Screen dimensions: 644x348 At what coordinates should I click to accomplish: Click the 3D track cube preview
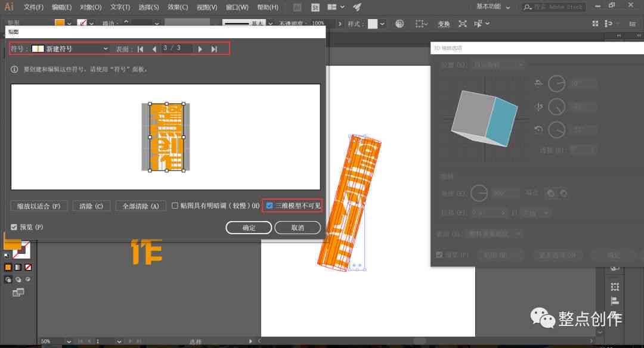pyautogui.click(x=485, y=118)
